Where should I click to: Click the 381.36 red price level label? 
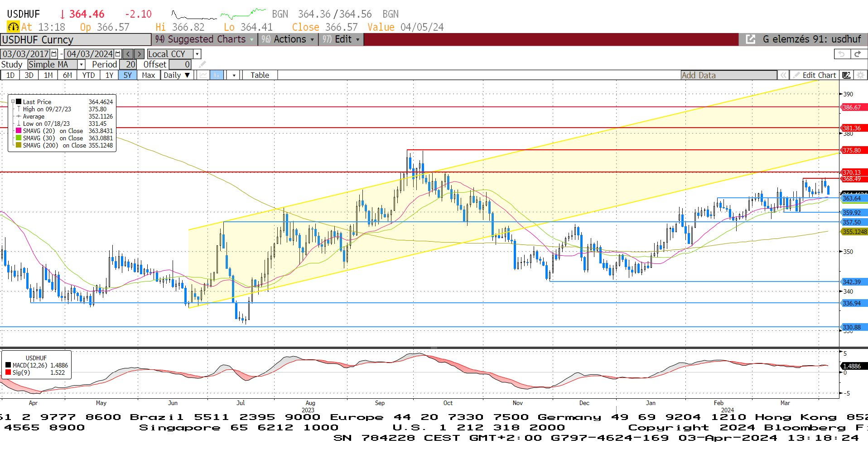(854, 128)
